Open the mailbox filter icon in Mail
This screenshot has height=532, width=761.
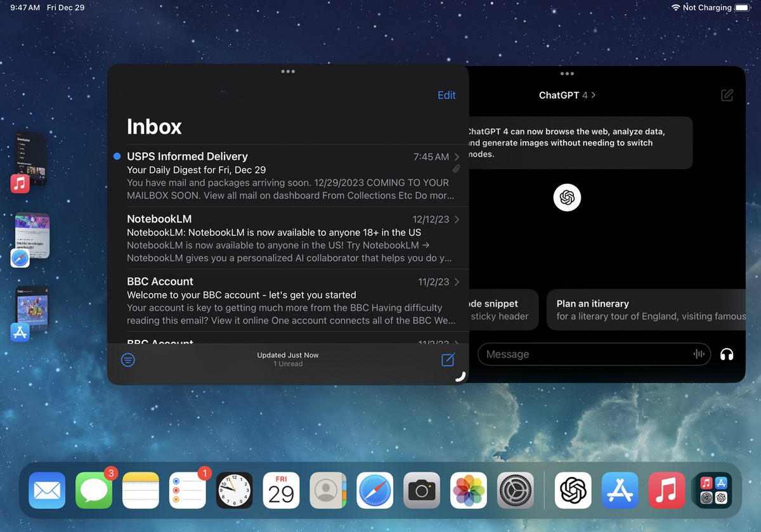(128, 360)
